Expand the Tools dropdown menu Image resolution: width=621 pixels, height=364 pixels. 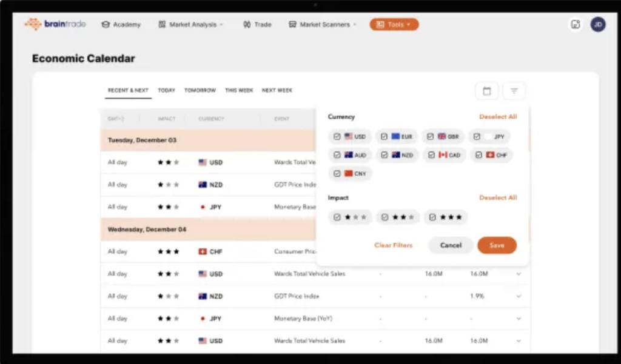(x=394, y=25)
